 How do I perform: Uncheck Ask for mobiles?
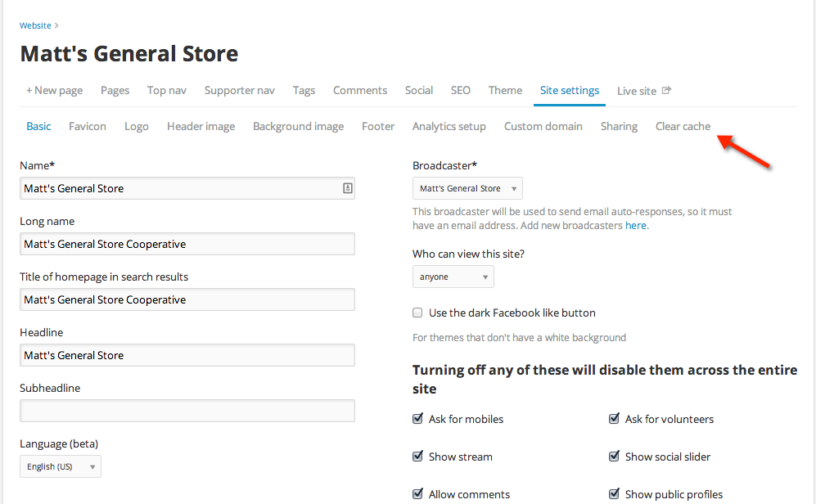point(417,419)
